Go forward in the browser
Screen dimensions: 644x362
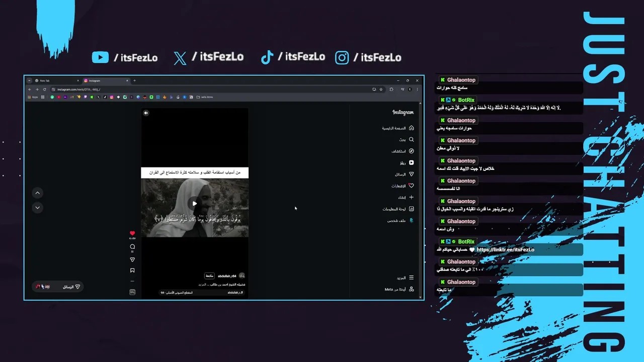(x=37, y=89)
